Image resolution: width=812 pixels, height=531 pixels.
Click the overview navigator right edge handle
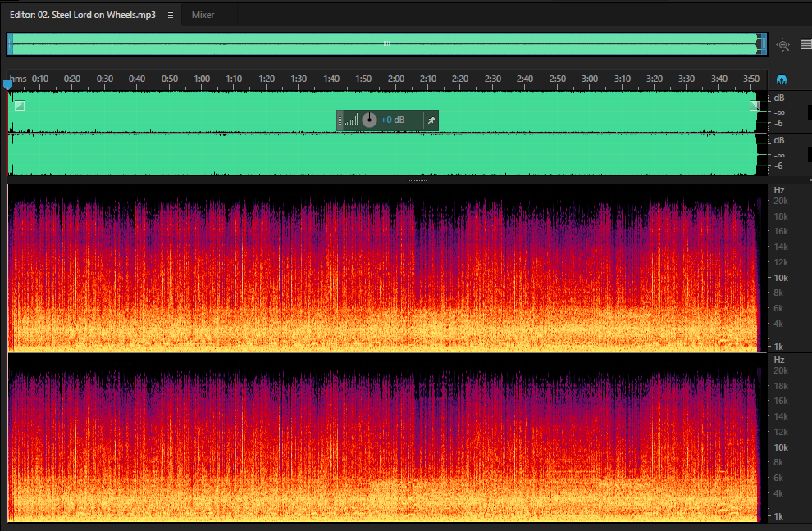click(x=764, y=44)
